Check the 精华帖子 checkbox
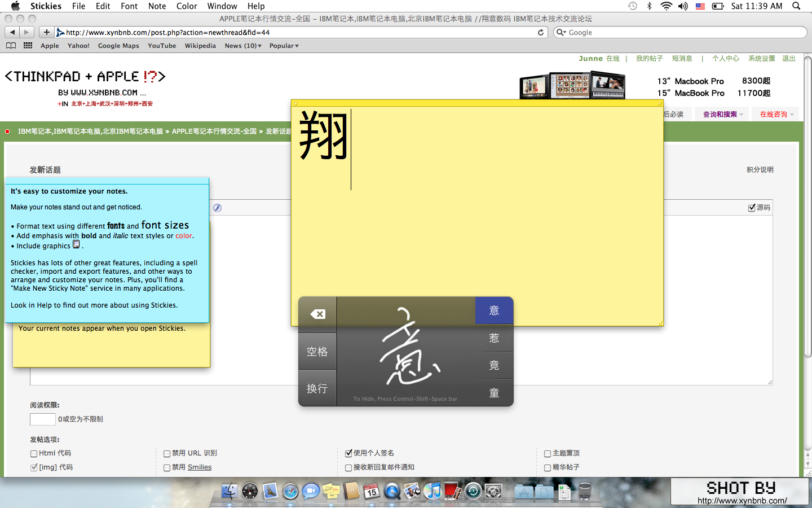This screenshot has height=508, width=812. coord(548,467)
